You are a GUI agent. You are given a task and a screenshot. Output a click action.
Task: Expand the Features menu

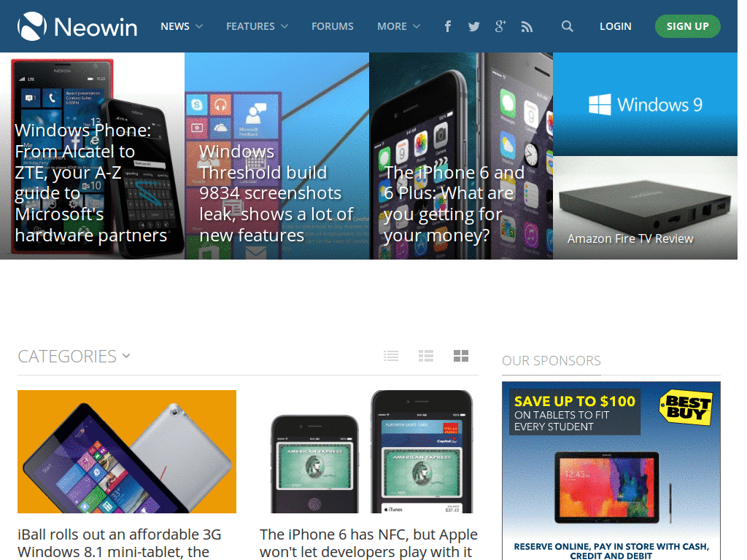(257, 26)
